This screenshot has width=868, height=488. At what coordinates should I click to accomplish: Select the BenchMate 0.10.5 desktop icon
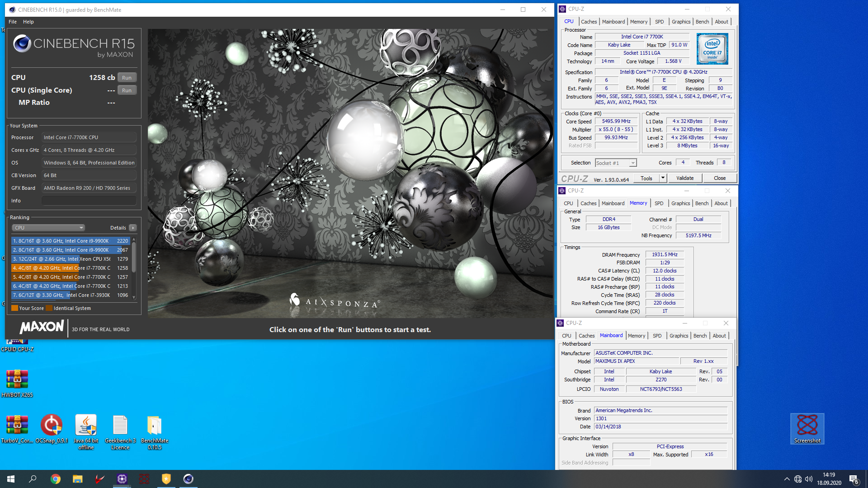point(155,432)
